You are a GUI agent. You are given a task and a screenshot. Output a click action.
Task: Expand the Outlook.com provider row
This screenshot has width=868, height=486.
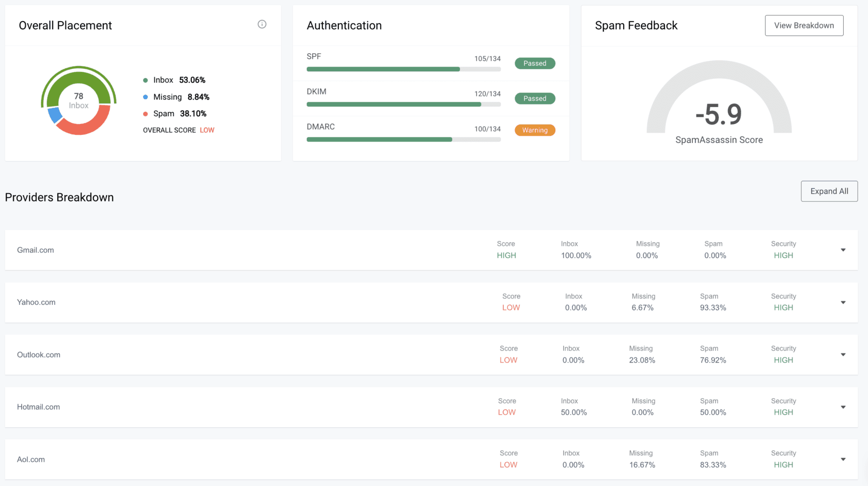pyautogui.click(x=843, y=355)
